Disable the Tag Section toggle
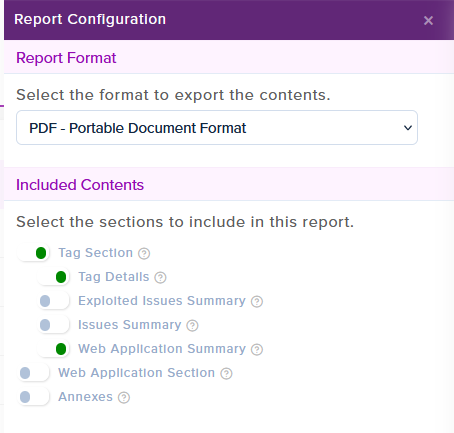The width and height of the screenshot is (454, 433). (33, 253)
